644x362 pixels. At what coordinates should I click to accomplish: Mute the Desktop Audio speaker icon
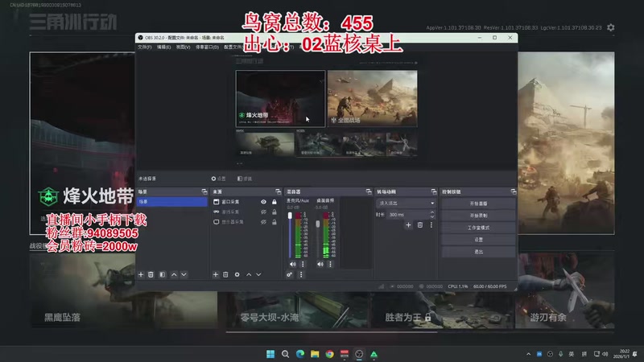click(x=320, y=265)
